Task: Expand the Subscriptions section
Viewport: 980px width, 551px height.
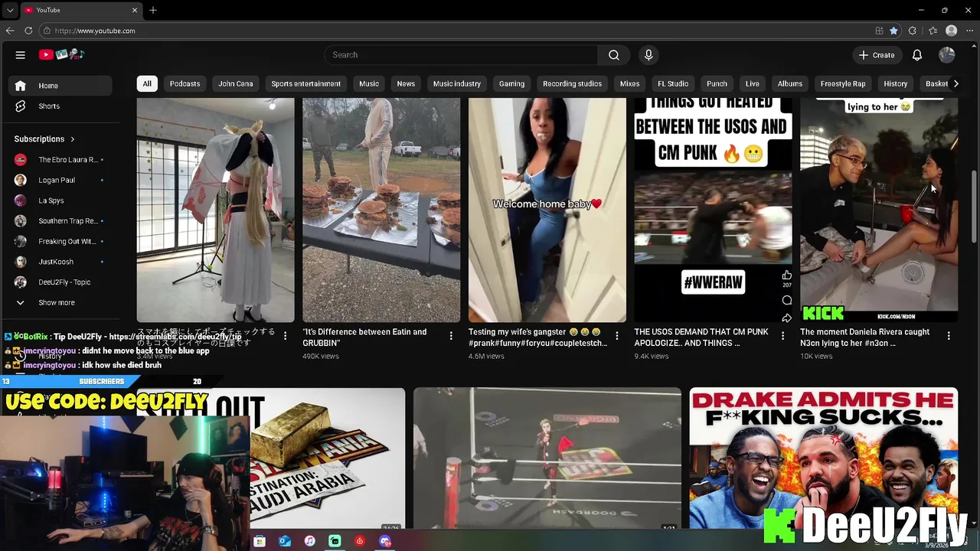Action: [44, 139]
